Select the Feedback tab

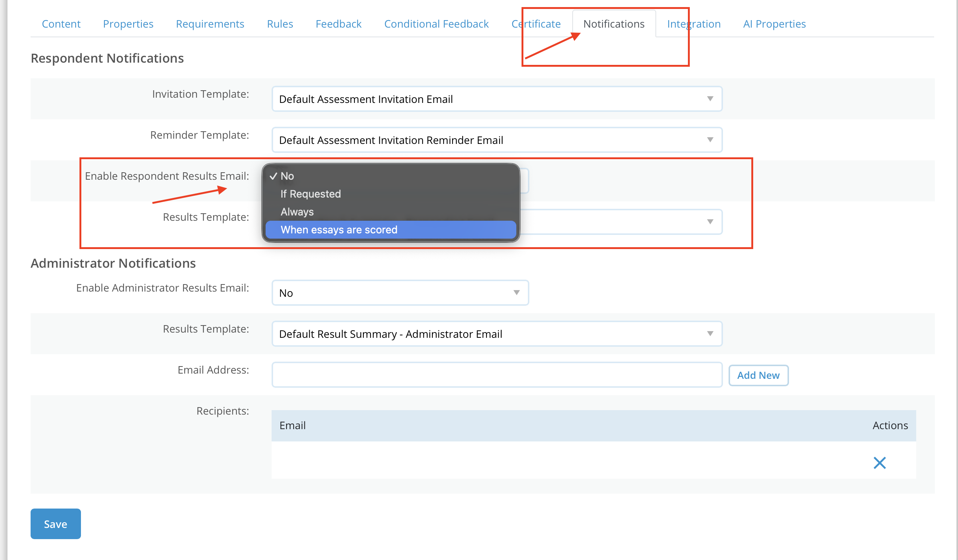(338, 24)
